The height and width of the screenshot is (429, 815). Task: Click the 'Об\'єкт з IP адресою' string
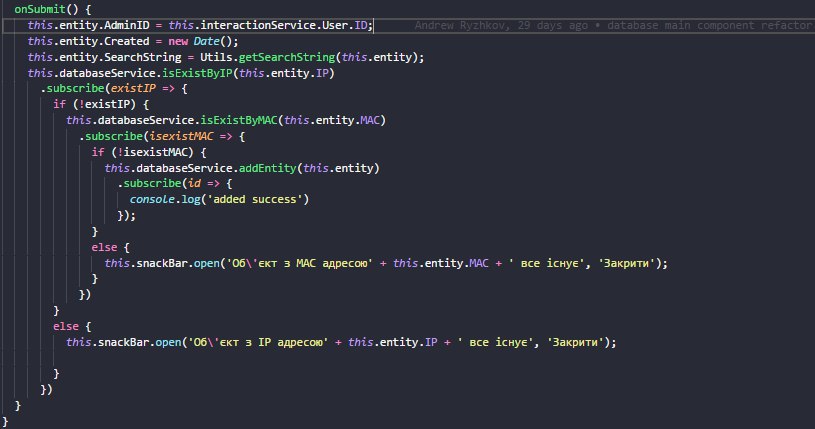pos(258,342)
